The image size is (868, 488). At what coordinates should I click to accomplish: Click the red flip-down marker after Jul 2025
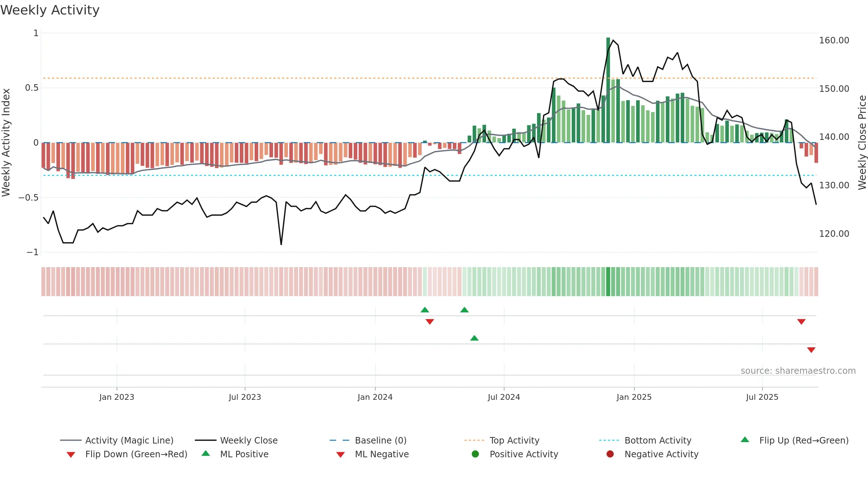coord(801,322)
